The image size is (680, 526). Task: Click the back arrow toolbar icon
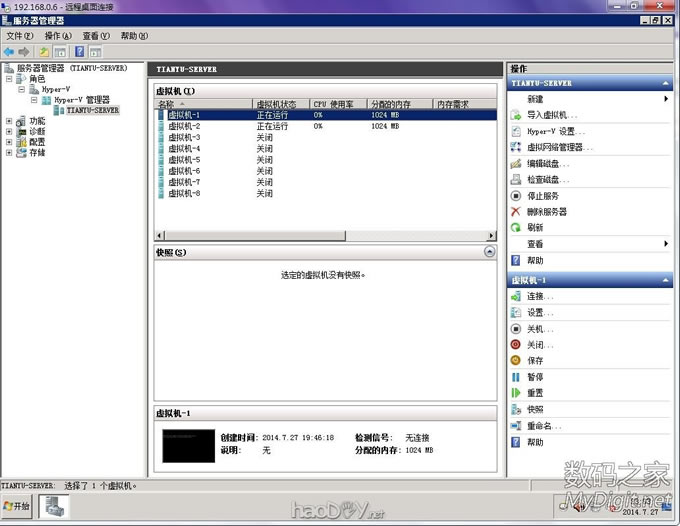point(9,51)
